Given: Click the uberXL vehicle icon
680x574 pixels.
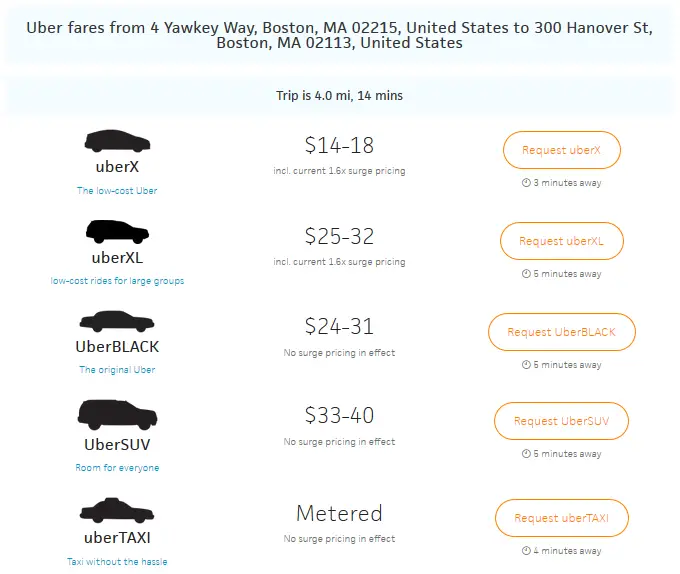Looking at the screenshot, I should click(x=117, y=232).
